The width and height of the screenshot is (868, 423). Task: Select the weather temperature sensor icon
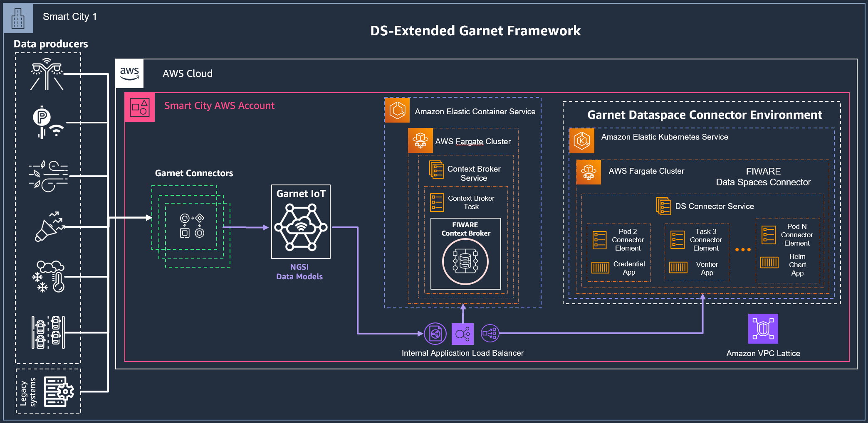[49, 277]
